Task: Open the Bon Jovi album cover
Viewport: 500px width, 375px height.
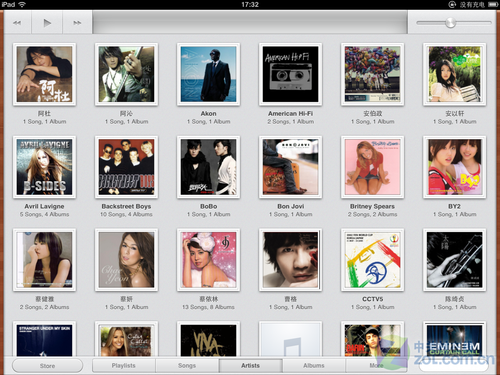Action: pyautogui.click(x=290, y=167)
